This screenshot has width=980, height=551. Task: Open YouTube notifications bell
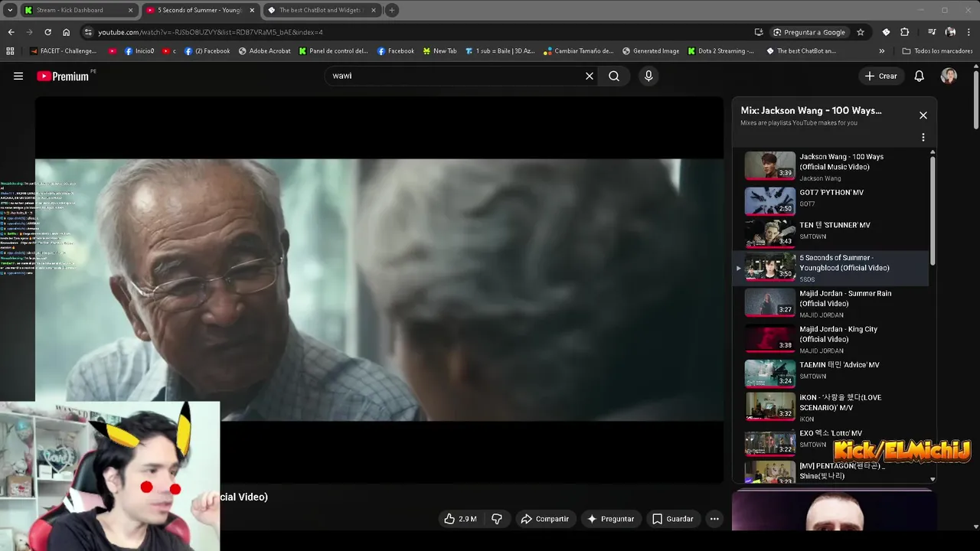pos(920,76)
